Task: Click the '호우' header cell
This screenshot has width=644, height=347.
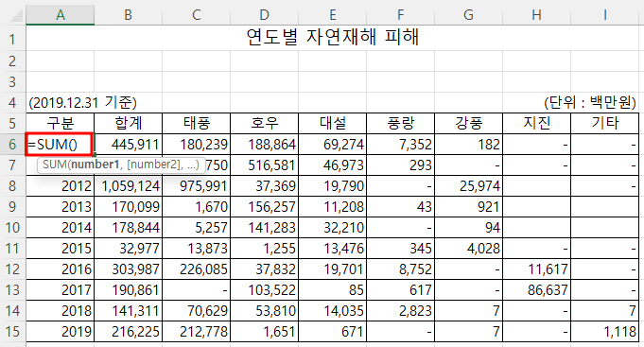Action: click(265, 123)
